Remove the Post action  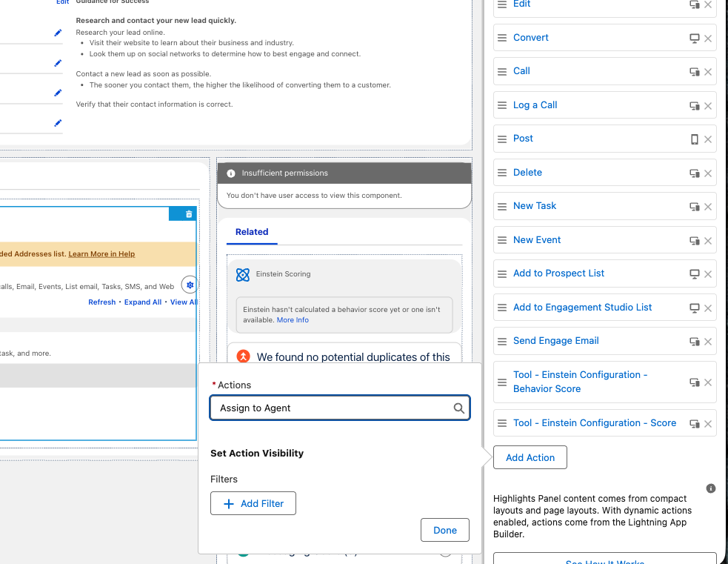coord(707,139)
